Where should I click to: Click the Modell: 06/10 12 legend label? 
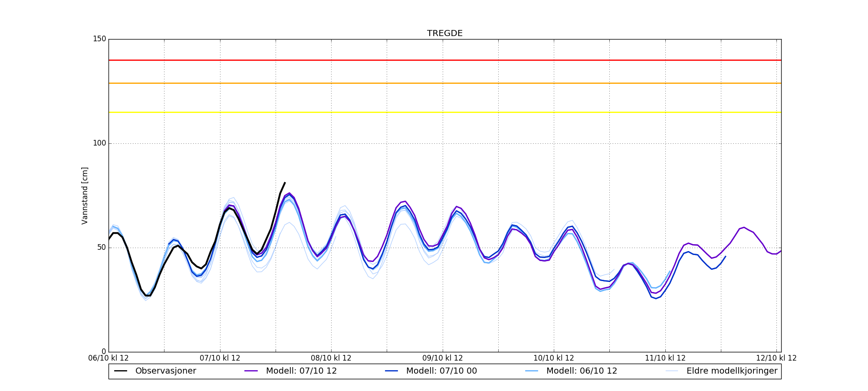582,371
